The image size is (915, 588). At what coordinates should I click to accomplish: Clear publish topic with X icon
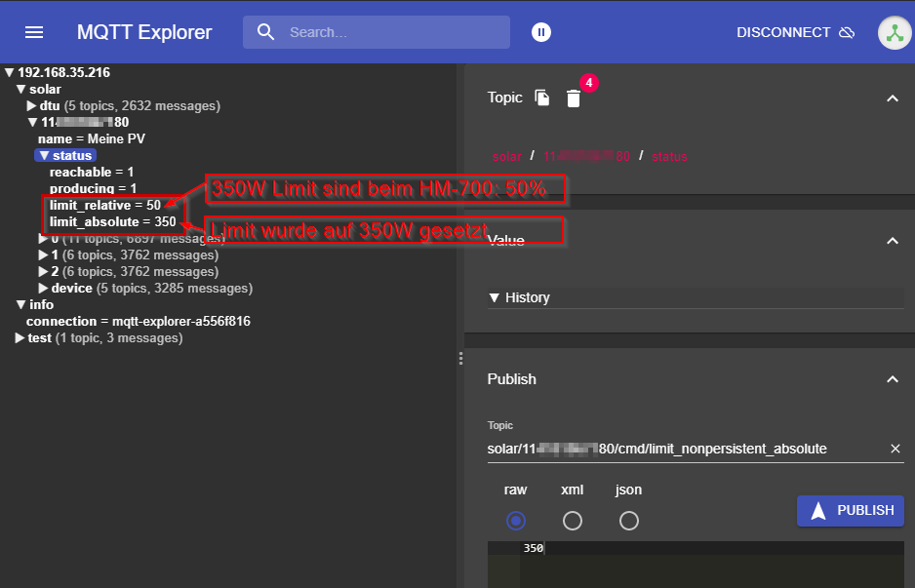[x=895, y=449]
